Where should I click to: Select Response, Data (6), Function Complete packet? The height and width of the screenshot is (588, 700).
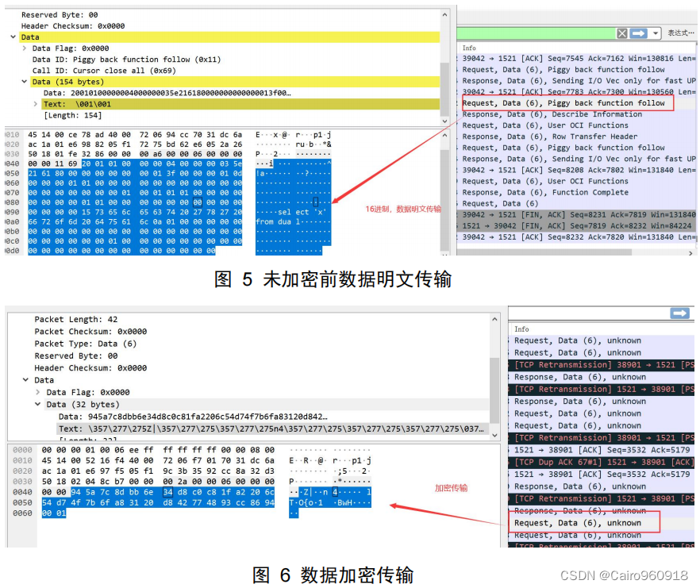576,192
